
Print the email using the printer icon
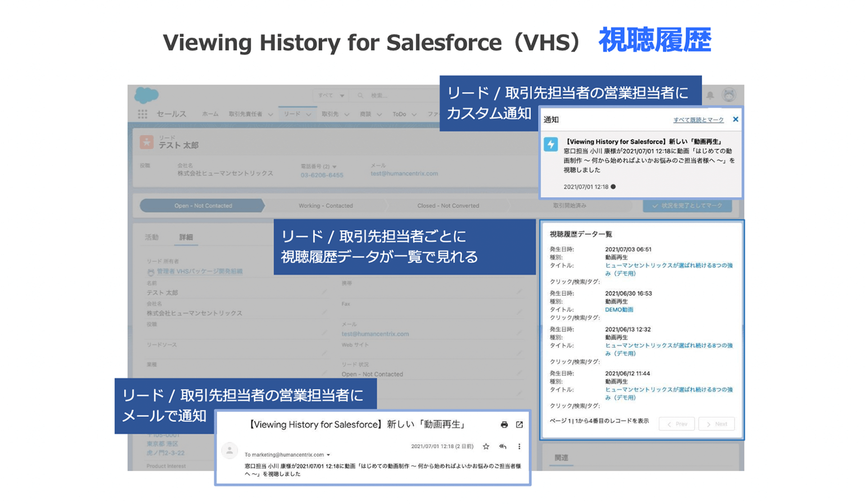pyautogui.click(x=504, y=425)
